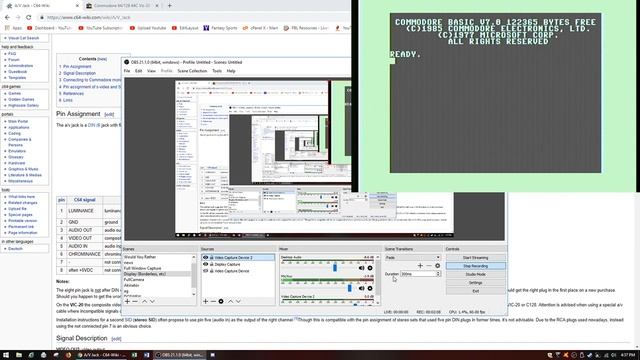This screenshot has height=360, width=640.
Task: Click Exit button in OBS Controls
Action: pyautogui.click(x=476, y=291)
